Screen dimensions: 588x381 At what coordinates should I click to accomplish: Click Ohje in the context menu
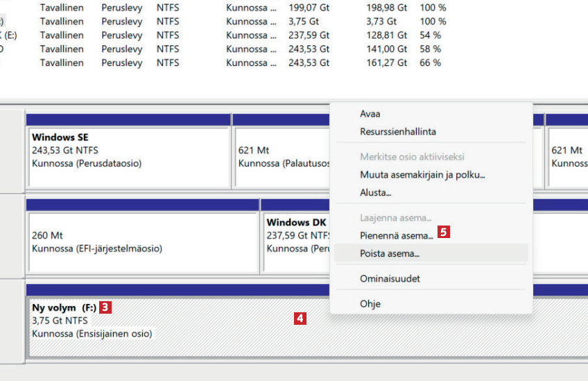tap(370, 304)
